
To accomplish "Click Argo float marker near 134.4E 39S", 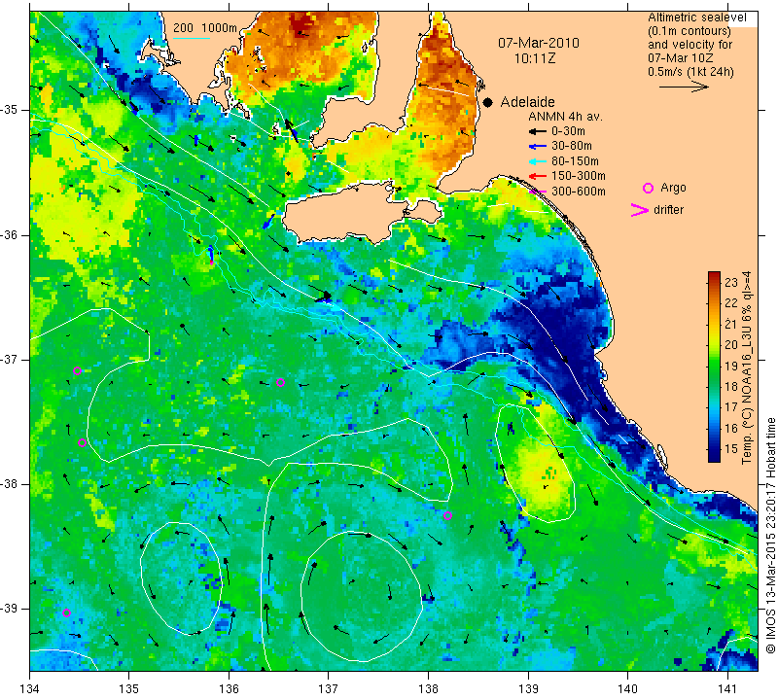I will [66, 612].
